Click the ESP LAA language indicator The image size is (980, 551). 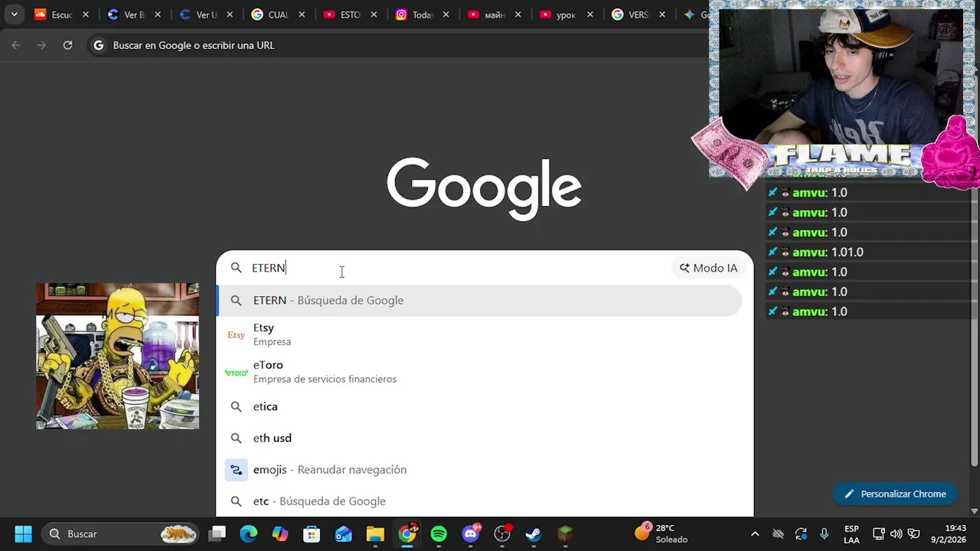tap(851, 533)
